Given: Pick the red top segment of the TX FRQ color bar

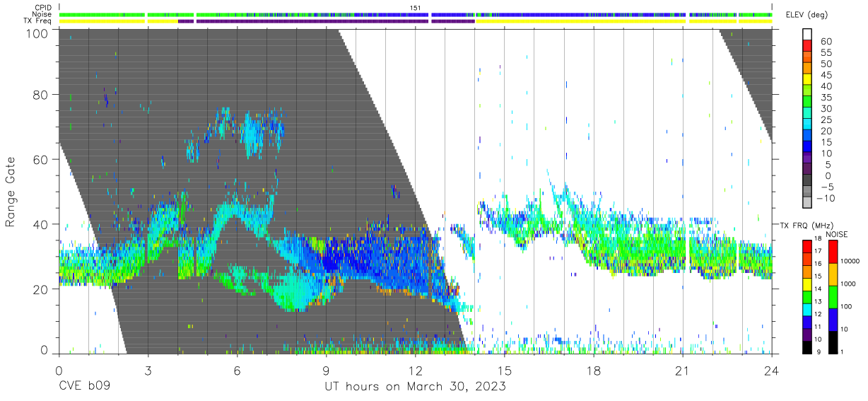Looking at the screenshot, I should click(807, 247).
